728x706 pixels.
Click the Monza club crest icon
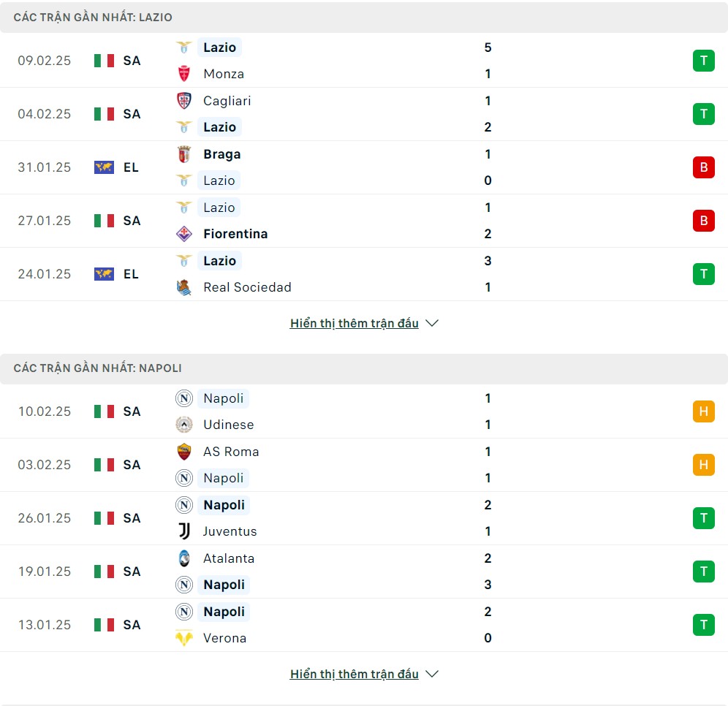click(184, 74)
